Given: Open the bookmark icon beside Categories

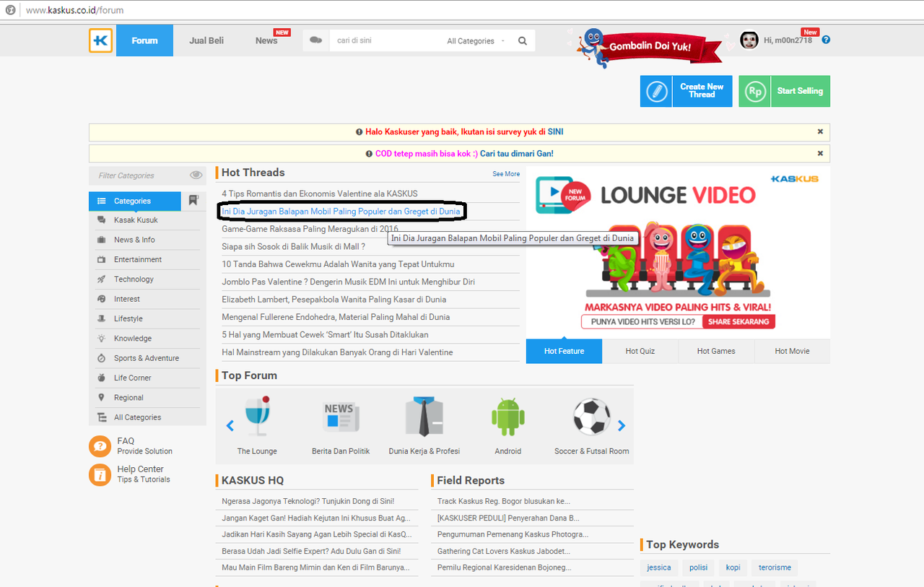Looking at the screenshot, I should (x=193, y=201).
